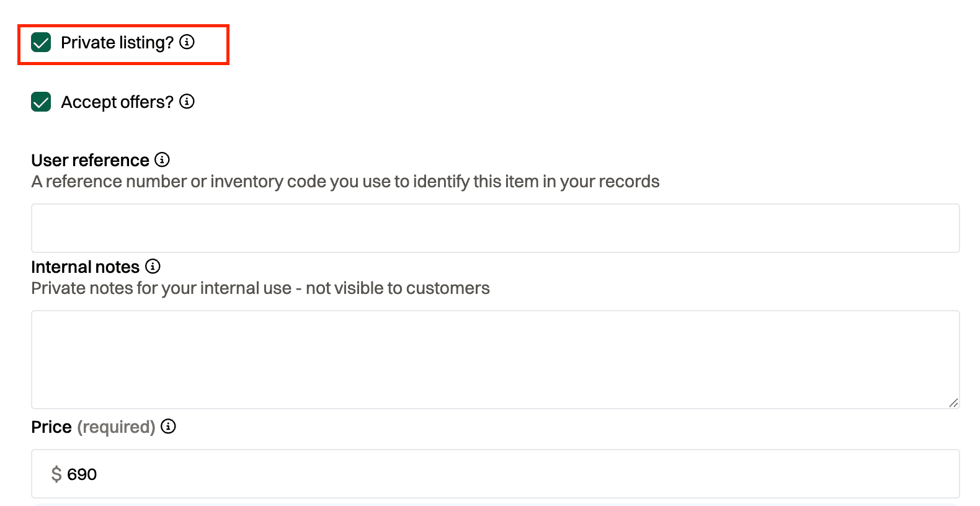
Task: Click the "Price" field label
Action: pyautogui.click(x=51, y=427)
